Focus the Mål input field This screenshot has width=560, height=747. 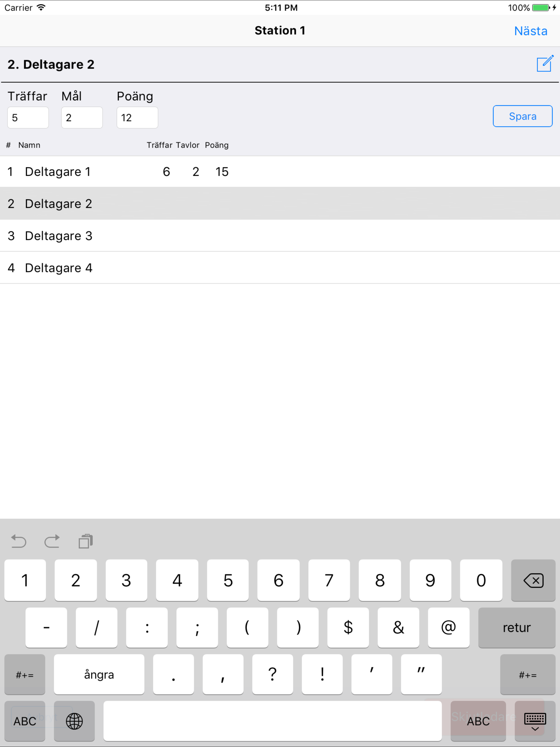pos(82,118)
